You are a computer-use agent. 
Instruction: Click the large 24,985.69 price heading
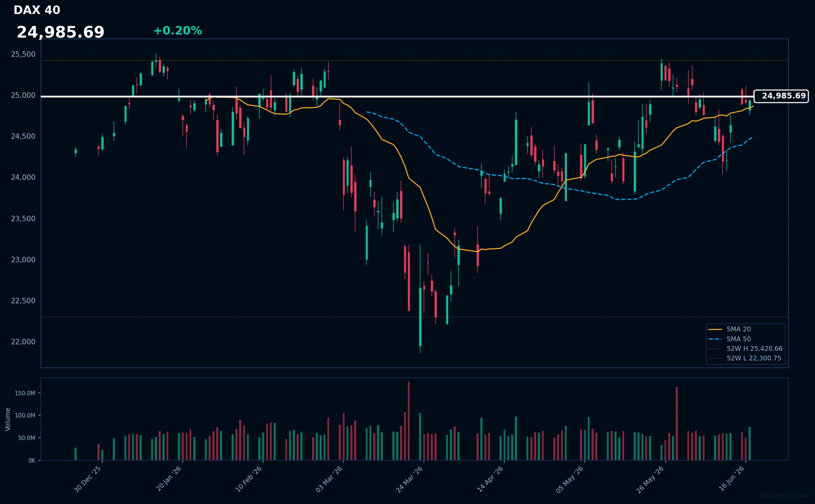click(x=61, y=32)
